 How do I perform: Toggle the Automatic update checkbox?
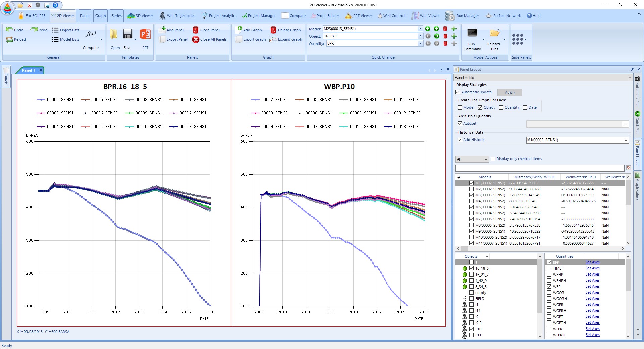pos(458,92)
